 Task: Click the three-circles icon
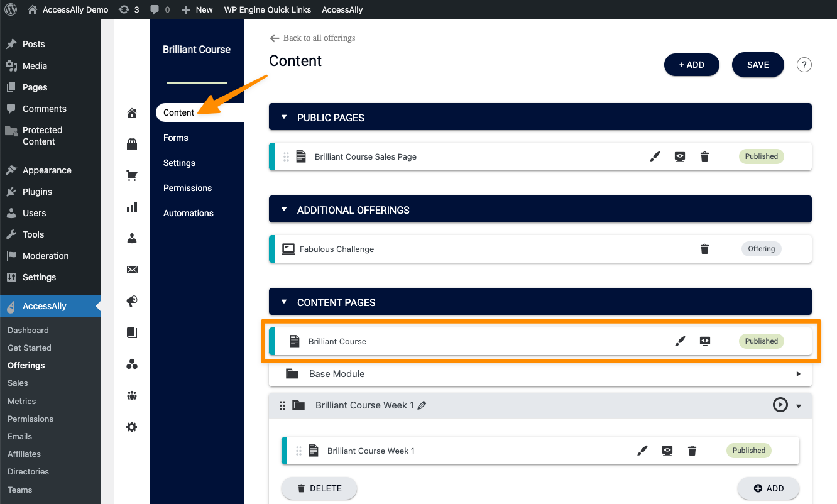pos(132,364)
